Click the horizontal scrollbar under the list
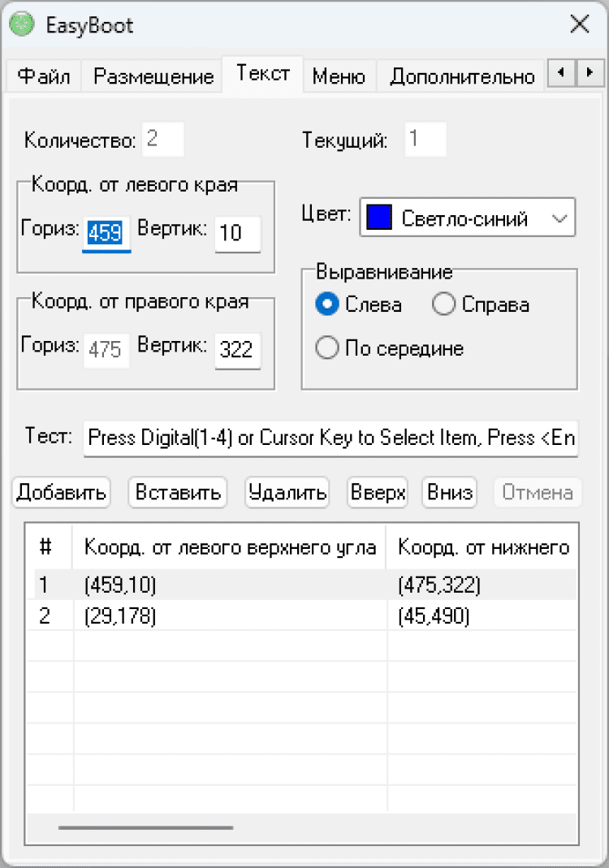Screen dimensions: 609x868 pyautogui.click(x=146, y=827)
